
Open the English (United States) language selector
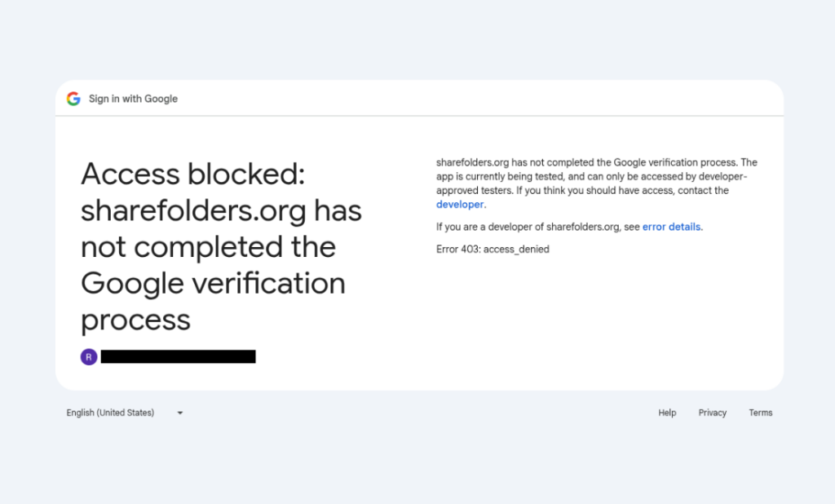pos(109,413)
